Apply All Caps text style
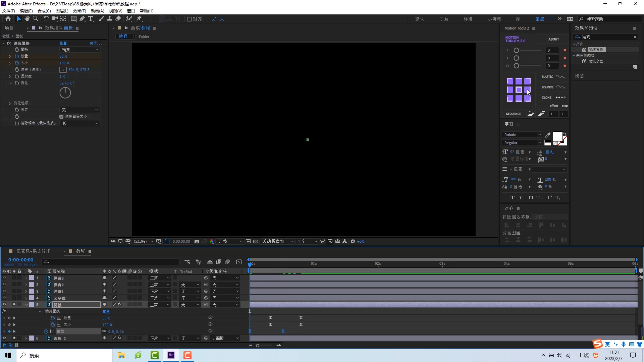This screenshot has height=362, width=644. [x=531, y=197]
